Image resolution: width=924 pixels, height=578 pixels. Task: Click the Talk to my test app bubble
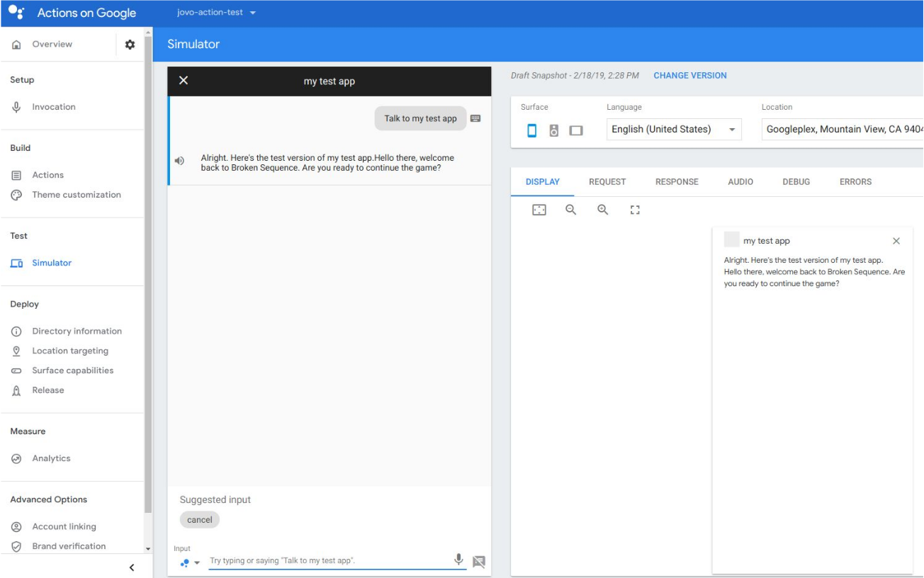click(420, 118)
